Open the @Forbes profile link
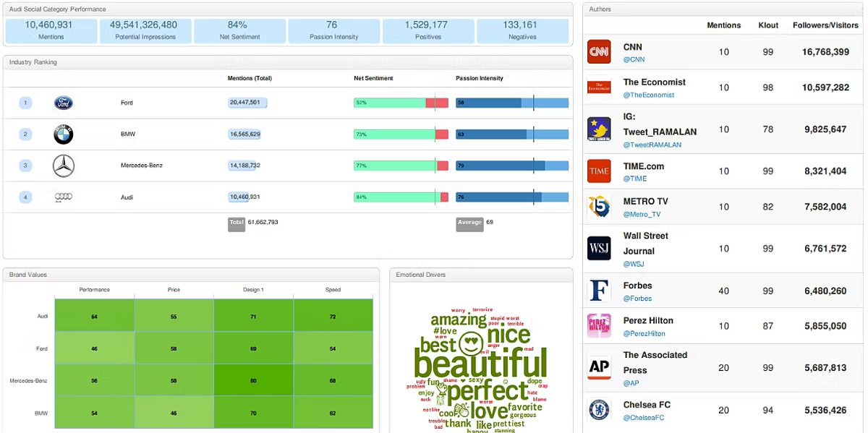This screenshot has width=868, height=433. coord(637,298)
